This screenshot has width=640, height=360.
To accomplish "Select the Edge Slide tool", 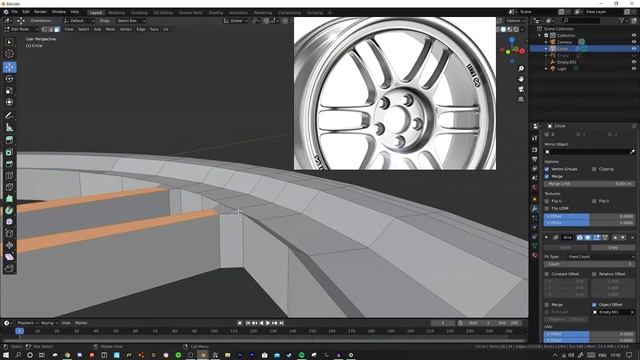I will 9,233.
